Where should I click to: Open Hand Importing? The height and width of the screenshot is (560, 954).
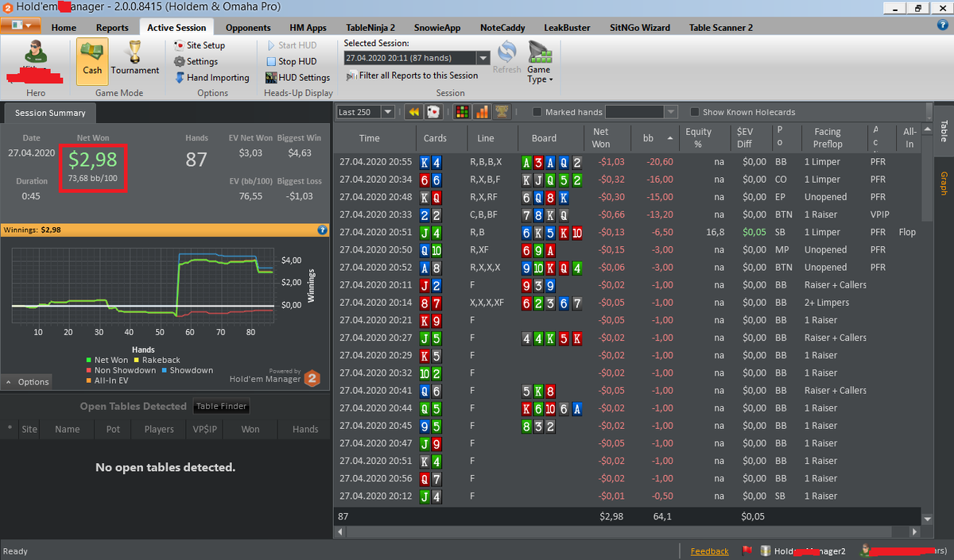(211, 78)
